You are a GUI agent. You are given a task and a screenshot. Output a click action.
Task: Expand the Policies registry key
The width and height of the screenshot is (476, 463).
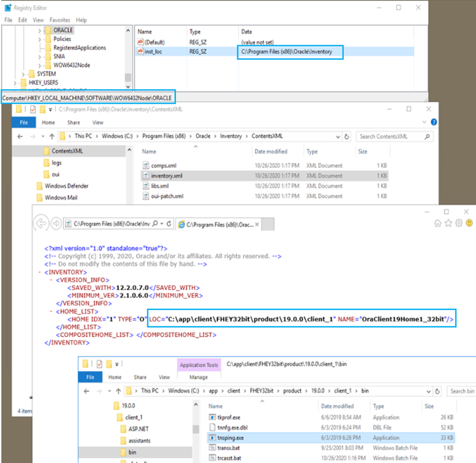coord(39,39)
